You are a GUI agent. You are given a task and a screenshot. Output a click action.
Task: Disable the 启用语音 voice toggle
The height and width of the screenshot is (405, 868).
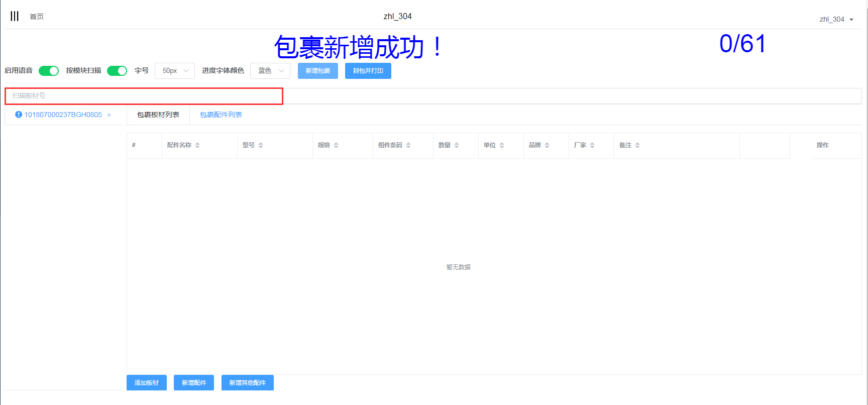(49, 71)
